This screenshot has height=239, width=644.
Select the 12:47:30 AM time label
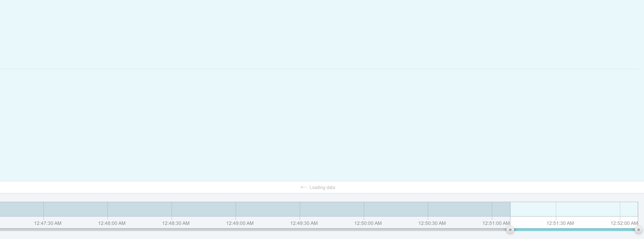click(x=48, y=223)
